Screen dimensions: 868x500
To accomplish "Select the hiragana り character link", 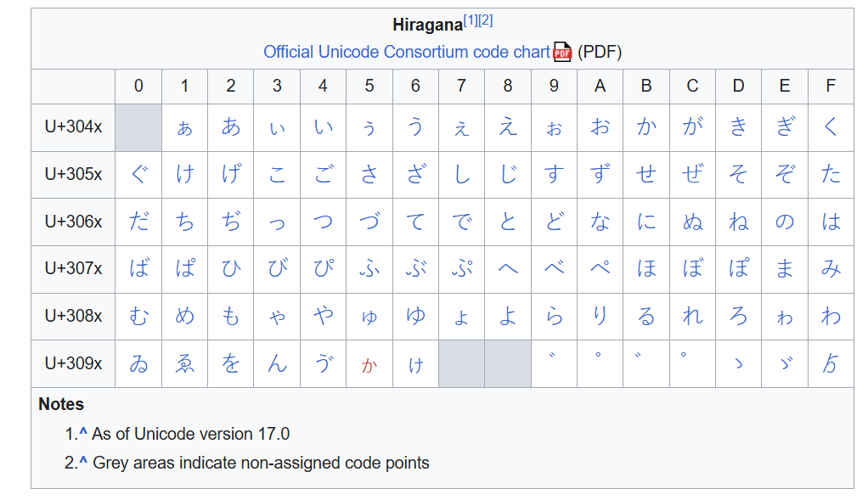I will coord(600,317).
